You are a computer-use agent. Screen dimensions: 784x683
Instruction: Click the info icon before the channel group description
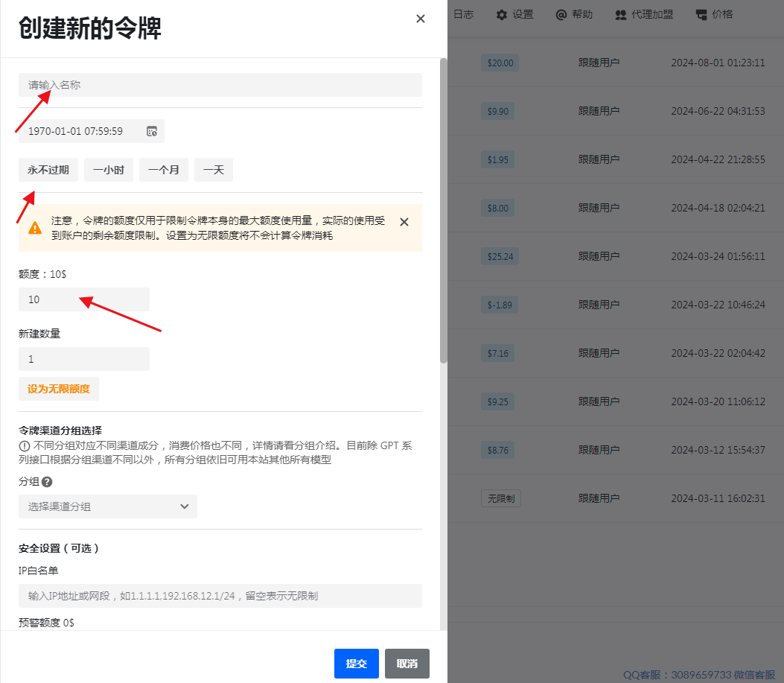tap(24, 446)
